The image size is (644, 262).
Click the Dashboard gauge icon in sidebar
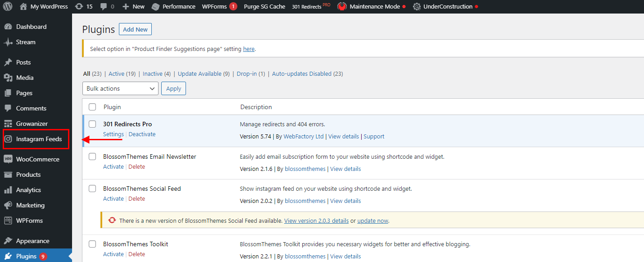pos(8,27)
